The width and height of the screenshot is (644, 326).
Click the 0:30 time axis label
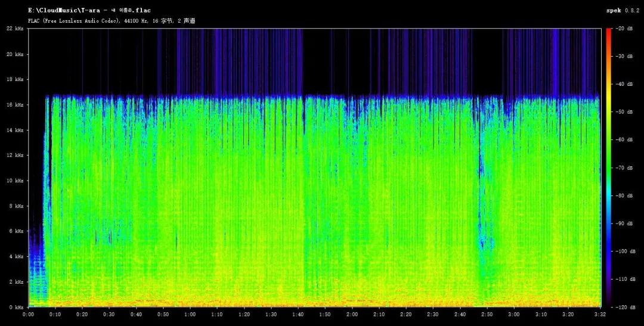tap(109, 315)
